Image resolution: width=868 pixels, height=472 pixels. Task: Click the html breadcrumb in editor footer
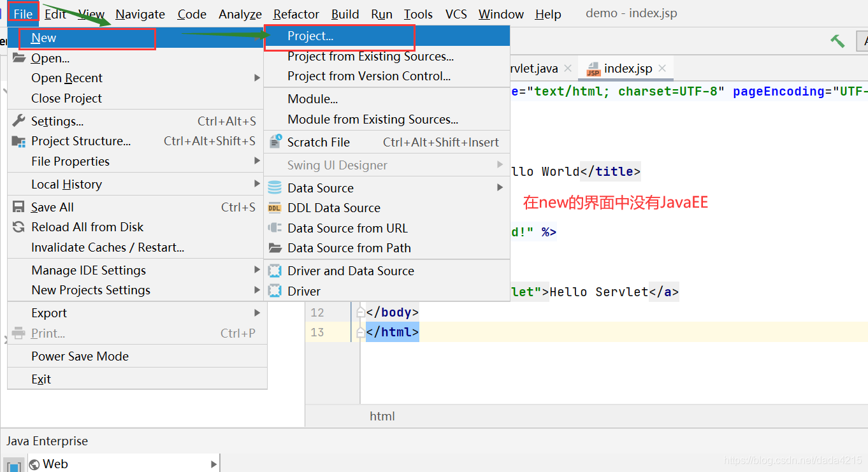pos(382,416)
